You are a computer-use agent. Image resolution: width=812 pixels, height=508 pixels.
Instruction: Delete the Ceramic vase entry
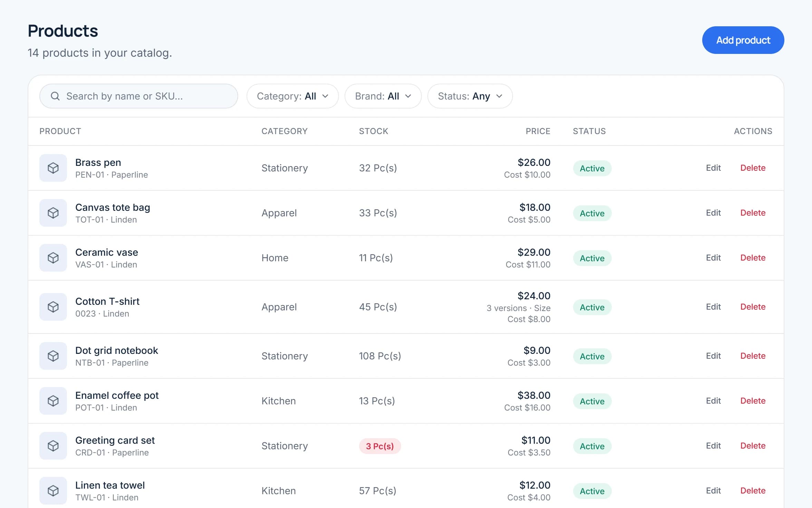pos(753,258)
